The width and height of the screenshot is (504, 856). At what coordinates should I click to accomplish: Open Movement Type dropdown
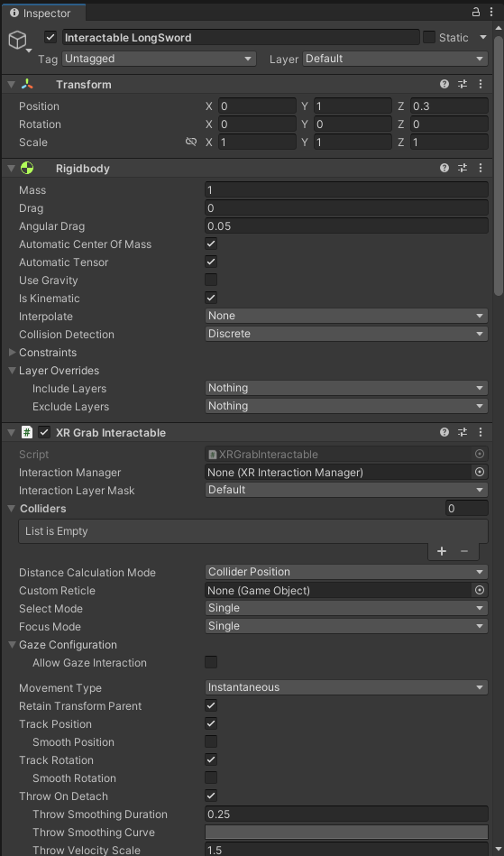(x=346, y=687)
